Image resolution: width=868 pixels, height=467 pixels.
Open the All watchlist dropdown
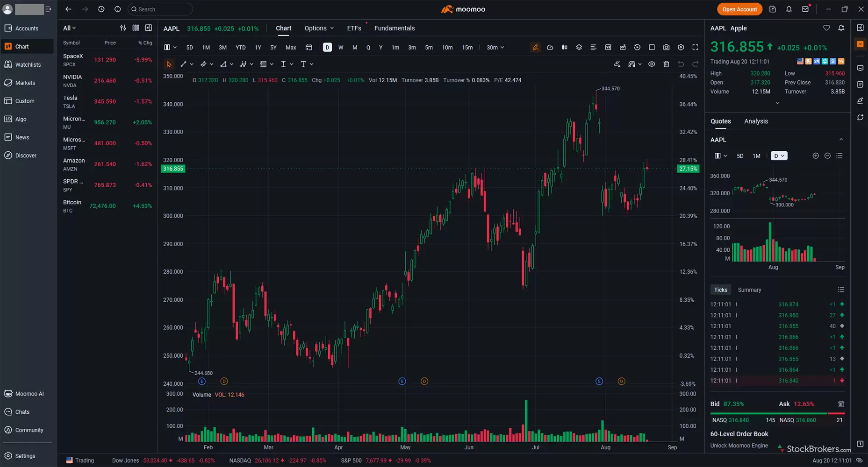[x=69, y=28]
